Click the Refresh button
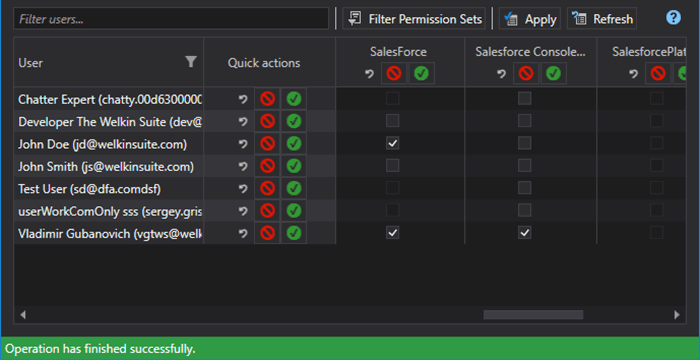Screen dimensions: 700x360 [x=602, y=19]
